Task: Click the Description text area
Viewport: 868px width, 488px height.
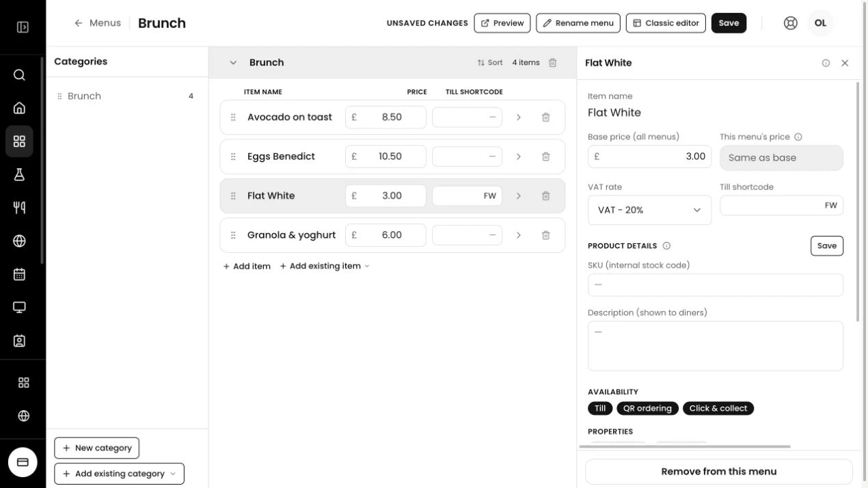Action: pyautogui.click(x=716, y=347)
